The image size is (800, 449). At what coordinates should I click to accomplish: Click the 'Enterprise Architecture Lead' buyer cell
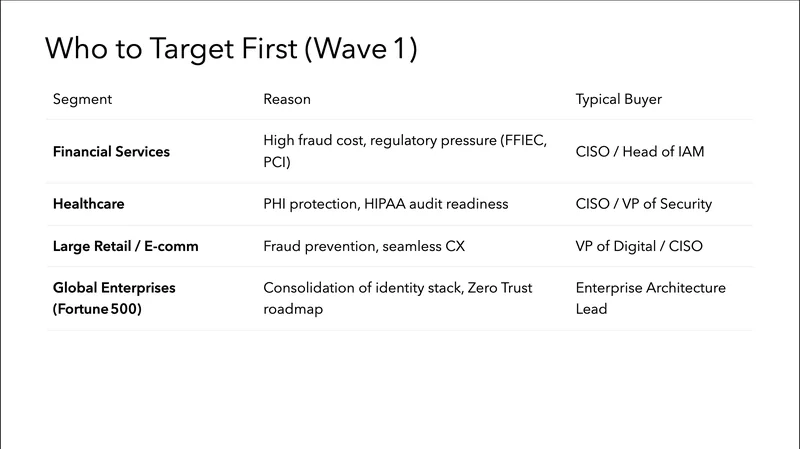click(x=651, y=298)
